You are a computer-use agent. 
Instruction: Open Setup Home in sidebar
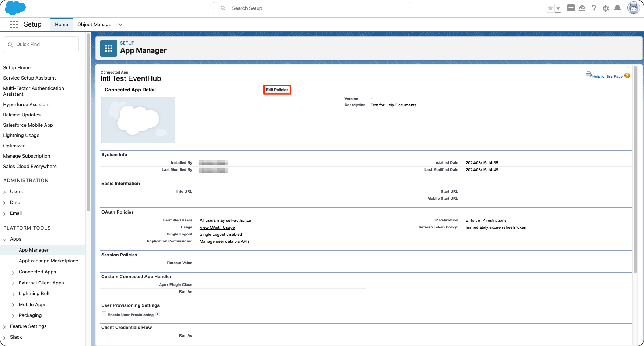[17, 68]
